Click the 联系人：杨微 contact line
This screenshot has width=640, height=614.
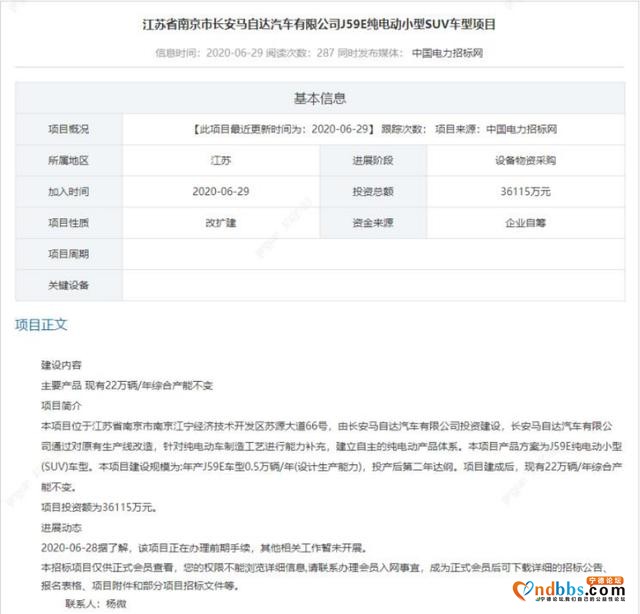click(96, 603)
